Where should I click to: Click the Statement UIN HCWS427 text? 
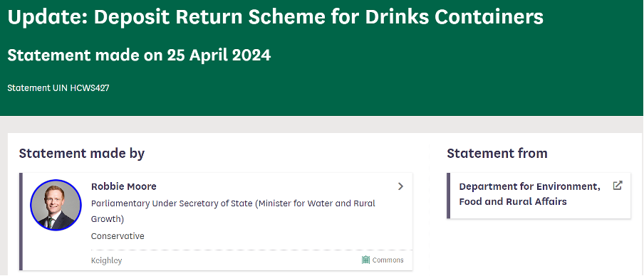tap(58, 87)
